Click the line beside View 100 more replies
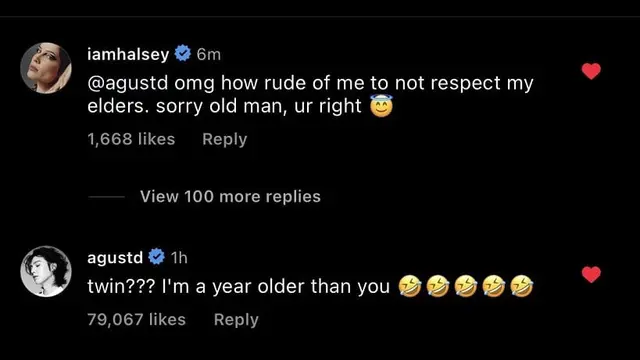The height and width of the screenshot is (360, 640). click(x=107, y=197)
